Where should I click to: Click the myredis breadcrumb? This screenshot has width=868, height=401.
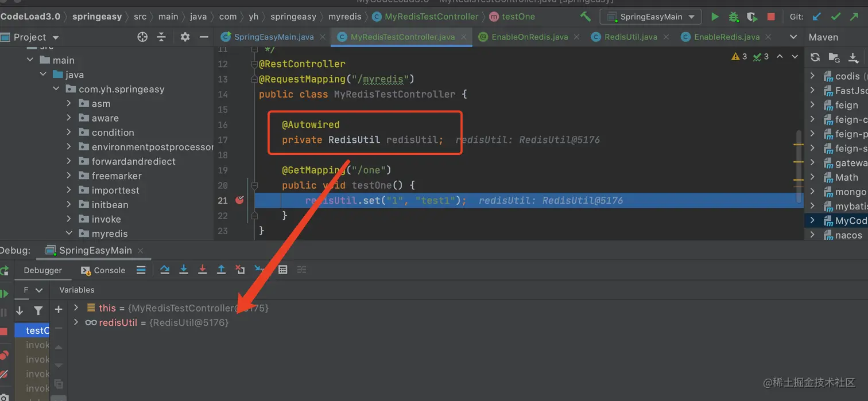point(344,17)
